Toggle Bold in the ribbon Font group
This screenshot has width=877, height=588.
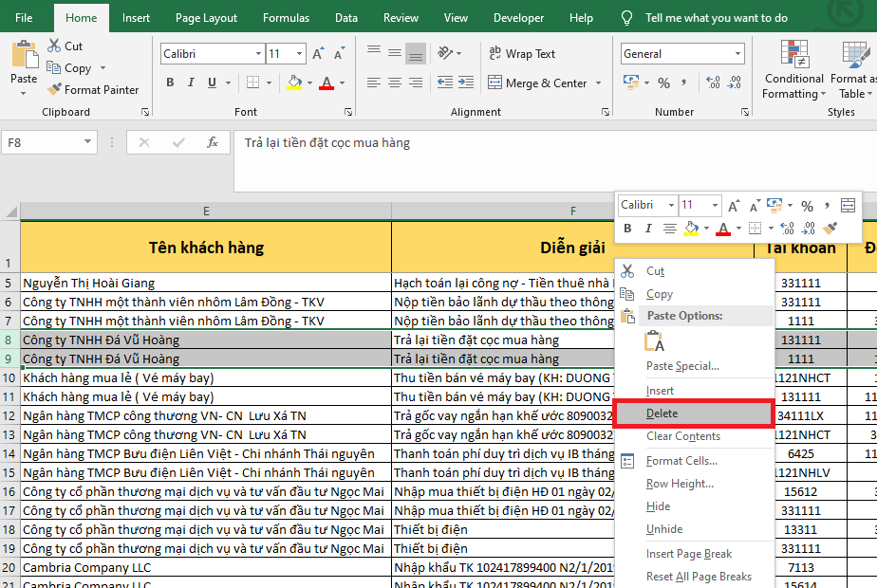coord(171,83)
